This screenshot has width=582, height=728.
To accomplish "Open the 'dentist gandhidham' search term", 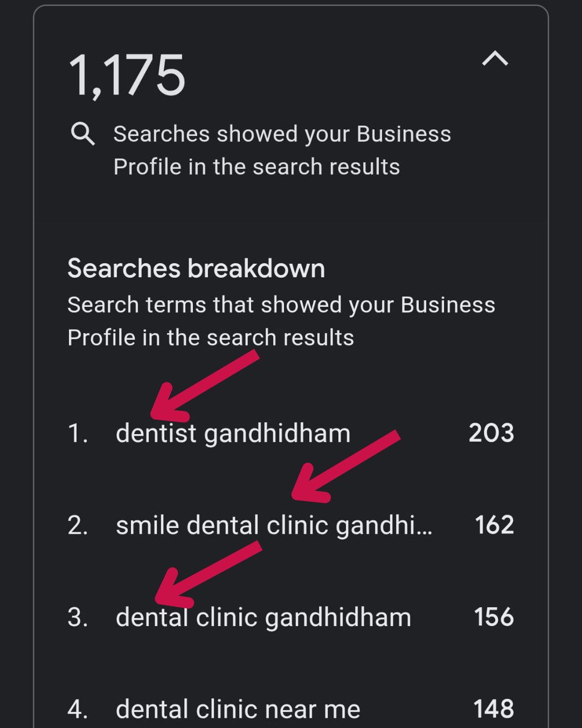I will 233,433.
